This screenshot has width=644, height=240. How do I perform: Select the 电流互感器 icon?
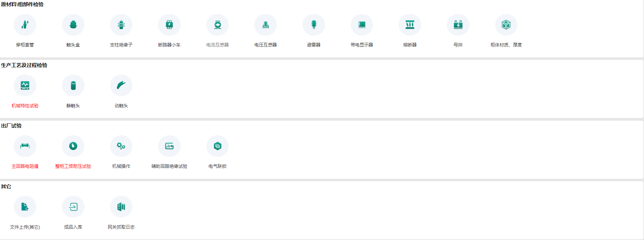pyautogui.click(x=217, y=25)
